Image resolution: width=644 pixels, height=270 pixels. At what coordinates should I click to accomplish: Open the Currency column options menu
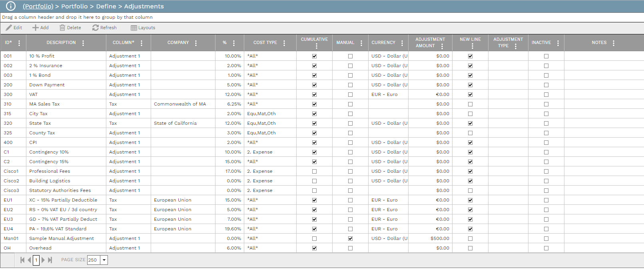tap(402, 43)
